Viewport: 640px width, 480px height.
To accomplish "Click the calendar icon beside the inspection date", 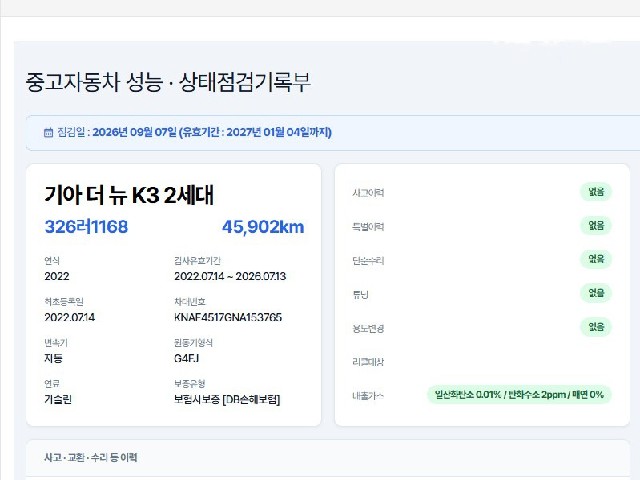I will 49,132.
